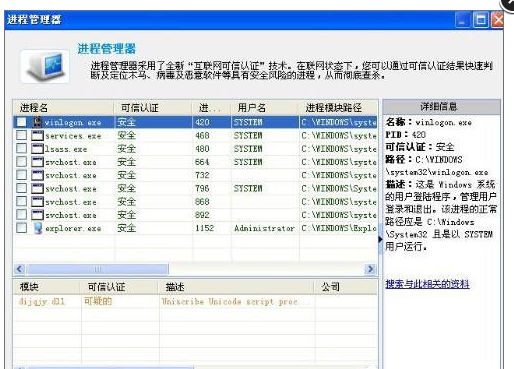Sort by the 进程名 column header

63,108
